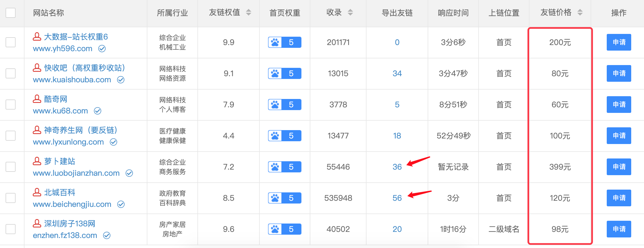Click user icon beside 神奇养生网
The image size is (644, 248).
coord(37,130)
